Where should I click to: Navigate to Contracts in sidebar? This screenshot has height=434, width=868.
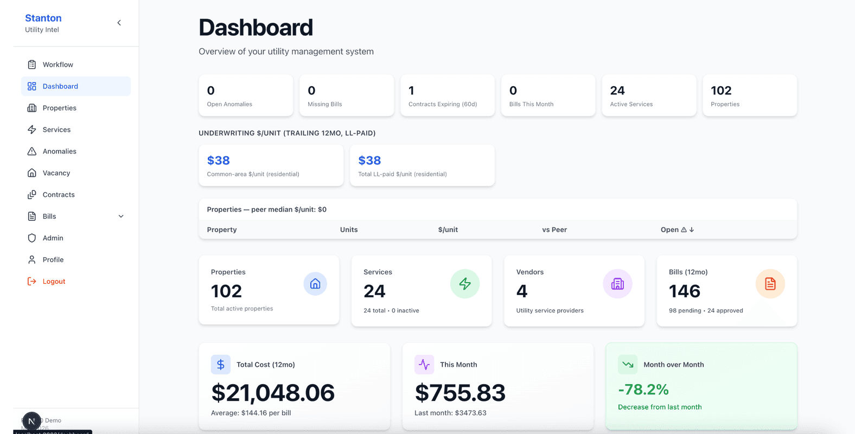76,195
